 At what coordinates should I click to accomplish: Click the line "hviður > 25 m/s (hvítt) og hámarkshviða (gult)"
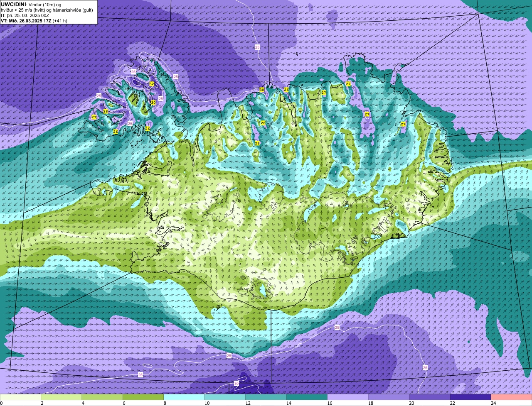pyautogui.click(x=47, y=10)
